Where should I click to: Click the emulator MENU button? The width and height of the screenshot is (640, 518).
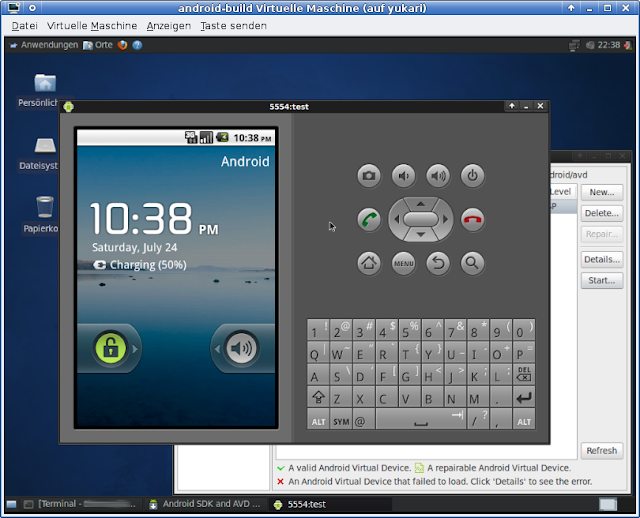click(403, 263)
